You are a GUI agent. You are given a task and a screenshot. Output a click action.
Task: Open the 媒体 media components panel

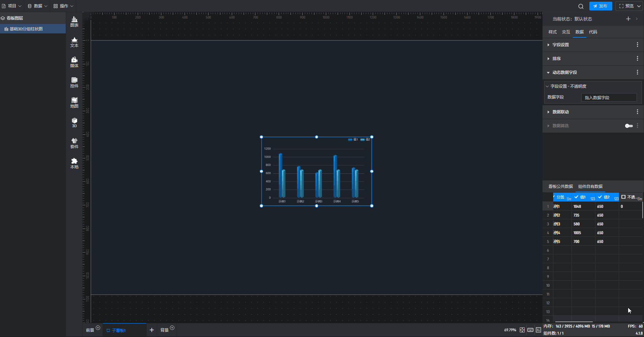74,62
